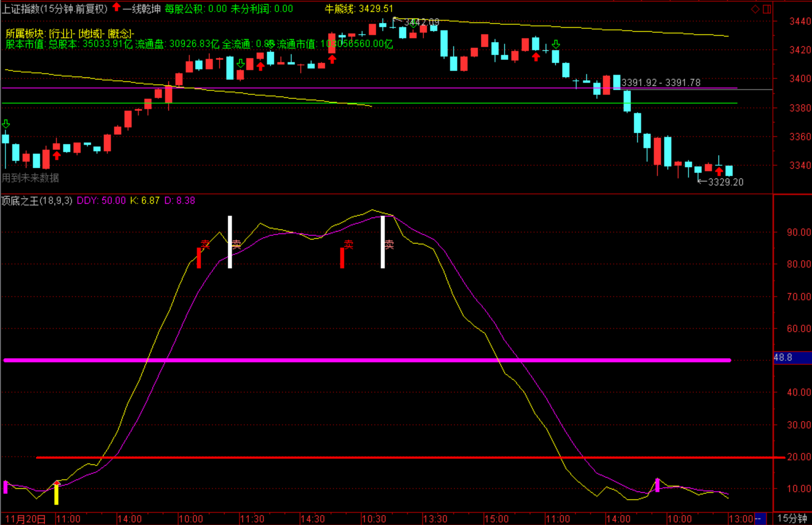812x525 pixels.
Task: Click the 每股公积: 0.00 value
Action: pyautogui.click(x=196, y=8)
